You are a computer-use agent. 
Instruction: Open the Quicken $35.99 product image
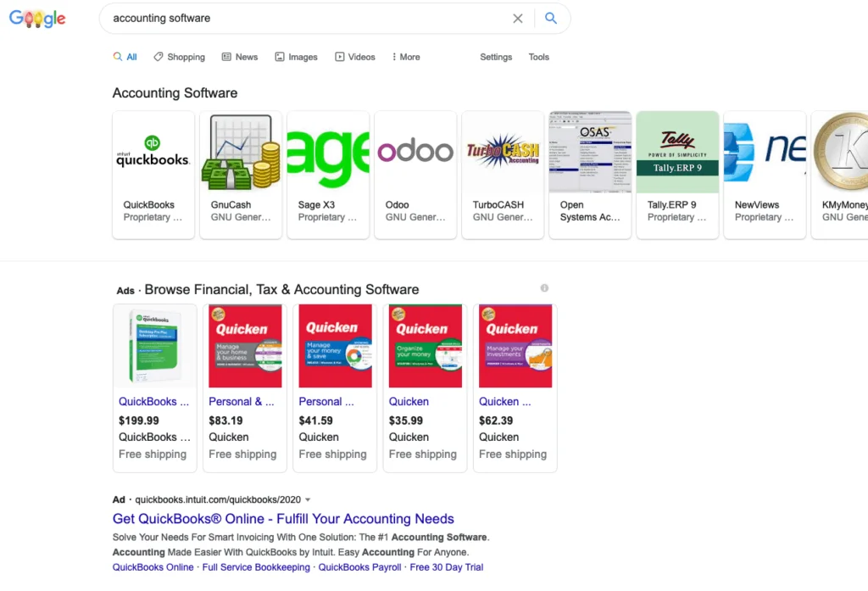(426, 346)
